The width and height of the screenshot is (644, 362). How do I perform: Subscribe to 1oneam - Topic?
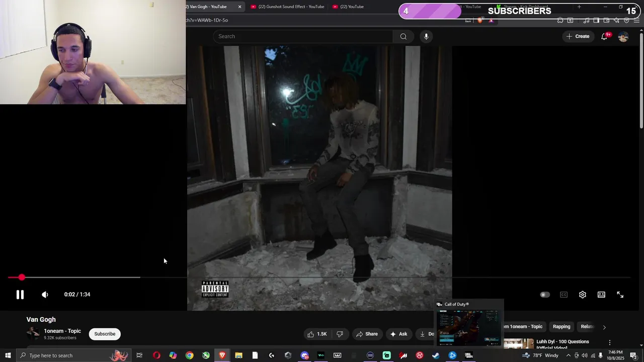(x=105, y=334)
